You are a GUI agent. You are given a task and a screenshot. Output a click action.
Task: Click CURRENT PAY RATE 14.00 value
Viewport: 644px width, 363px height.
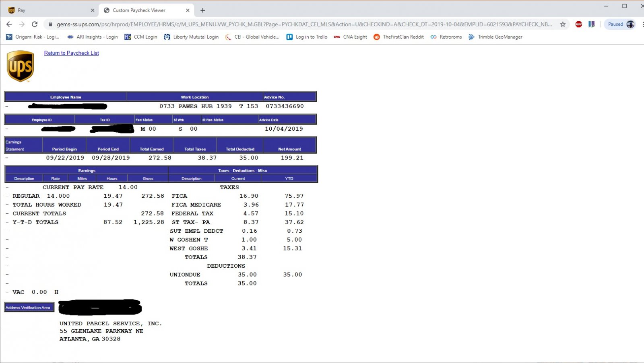pyautogui.click(x=128, y=187)
